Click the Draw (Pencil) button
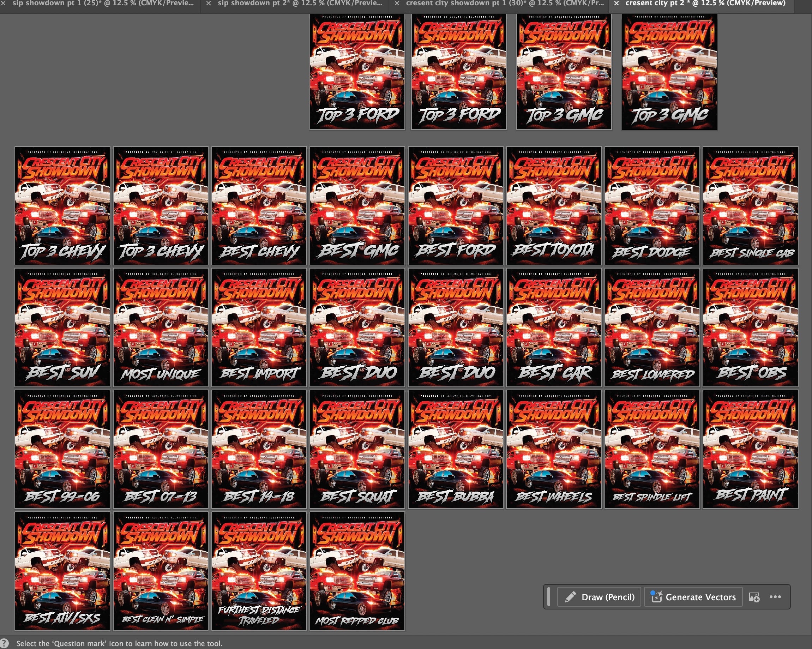 point(599,597)
